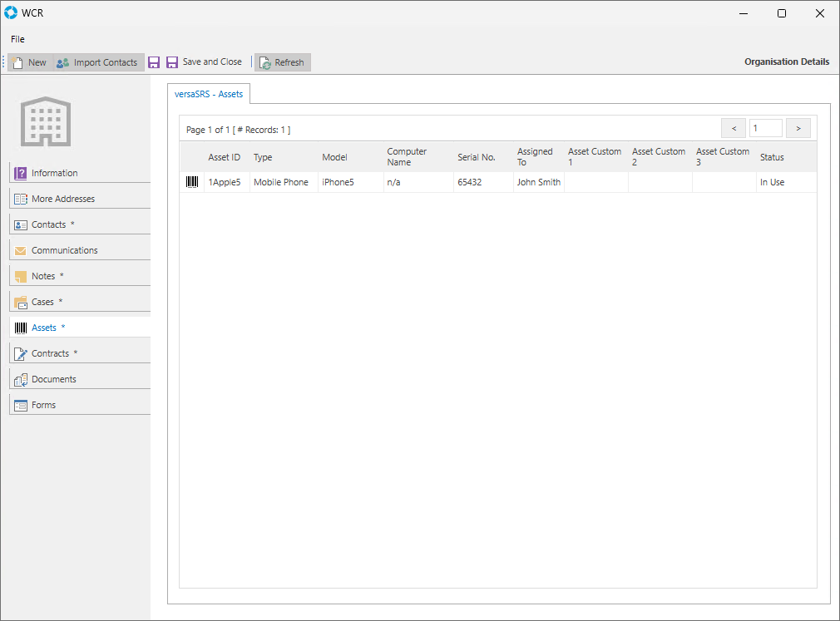Open the Forms section
The image size is (840, 621).
click(x=44, y=405)
